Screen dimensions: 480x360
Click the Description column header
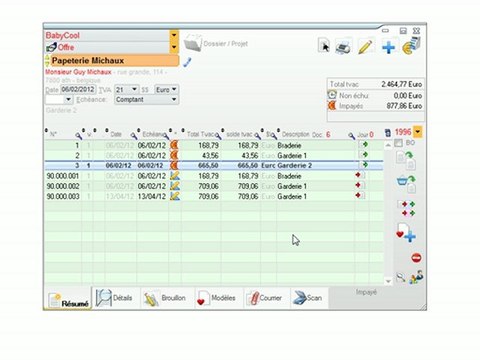coord(295,134)
